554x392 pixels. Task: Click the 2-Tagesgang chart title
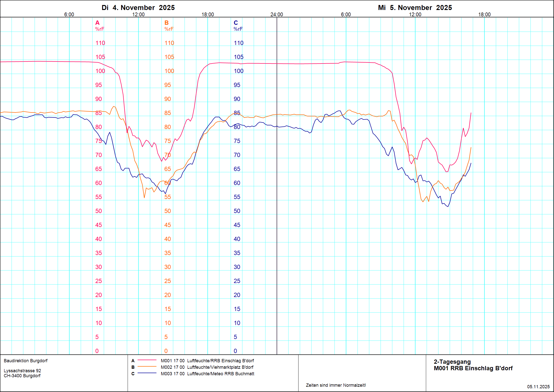(x=452, y=362)
